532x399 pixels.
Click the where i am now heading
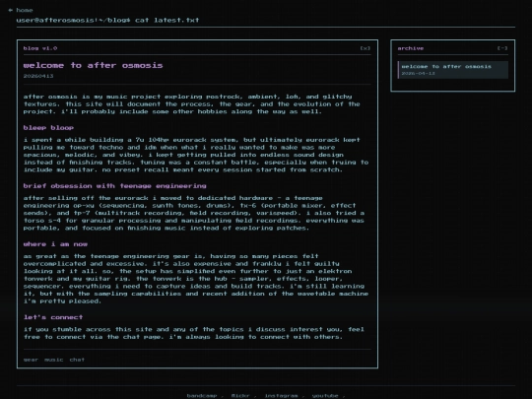point(55,244)
